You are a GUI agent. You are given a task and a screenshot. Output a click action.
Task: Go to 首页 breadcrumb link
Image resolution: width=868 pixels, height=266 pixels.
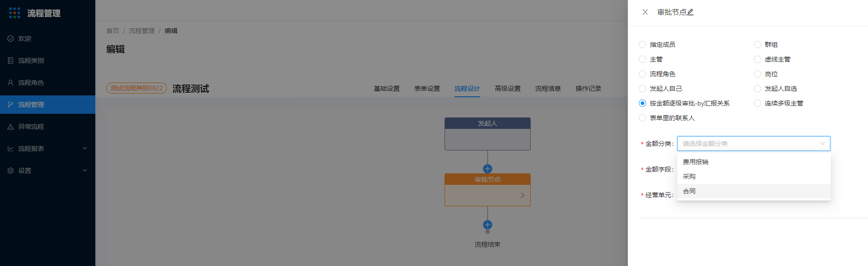point(113,31)
